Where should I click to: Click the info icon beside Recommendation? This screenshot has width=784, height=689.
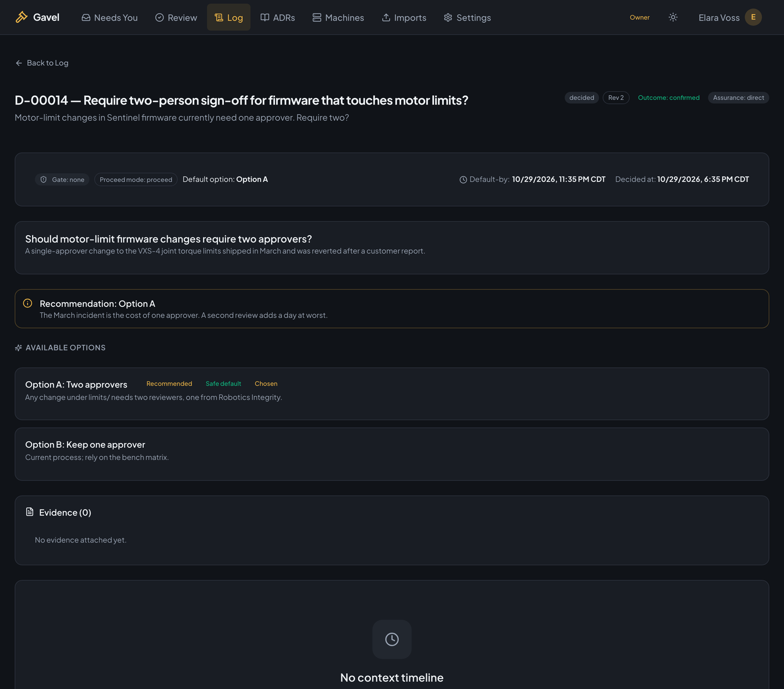point(28,303)
